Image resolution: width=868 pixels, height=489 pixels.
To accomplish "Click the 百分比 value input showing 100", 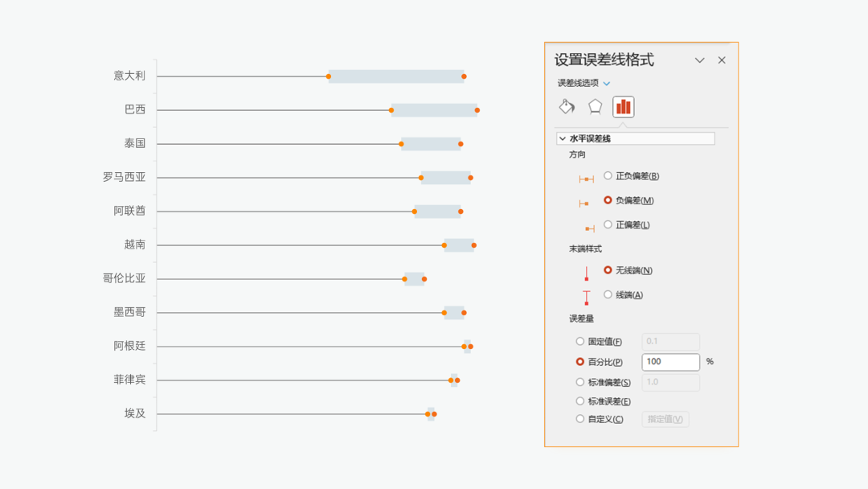I will [670, 362].
